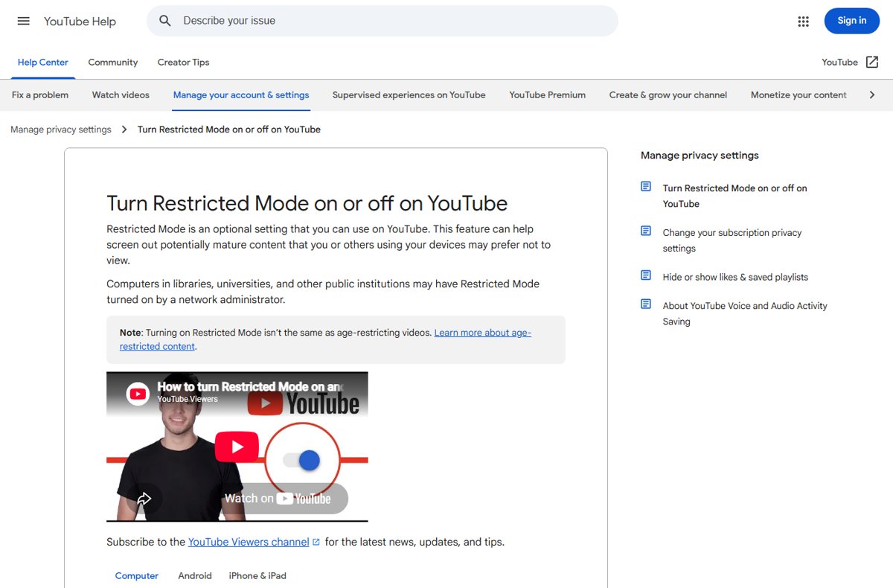Image resolution: width=893 pixels, height=588 pixels.
Task: Click the current breadcrumb Turn Restricted Mode on or off
Action: [229, 130]
